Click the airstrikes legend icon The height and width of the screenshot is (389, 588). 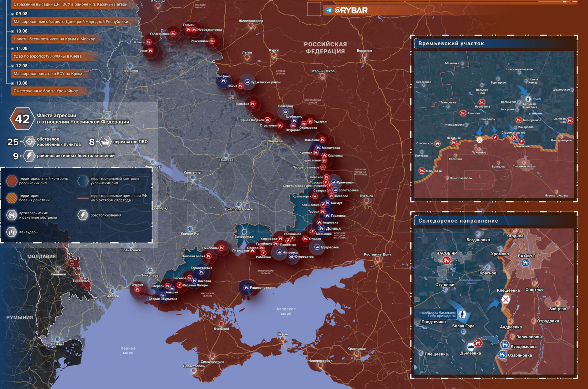(12, 232)
